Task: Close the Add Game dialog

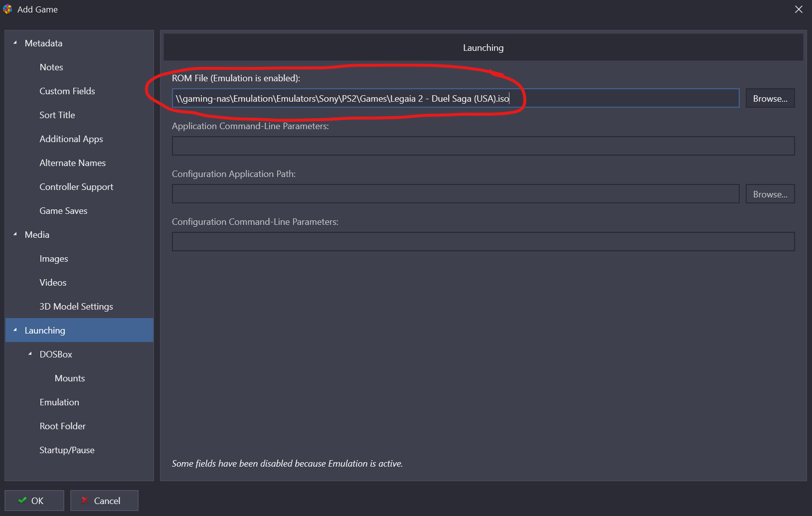Action: coord(799,9)
